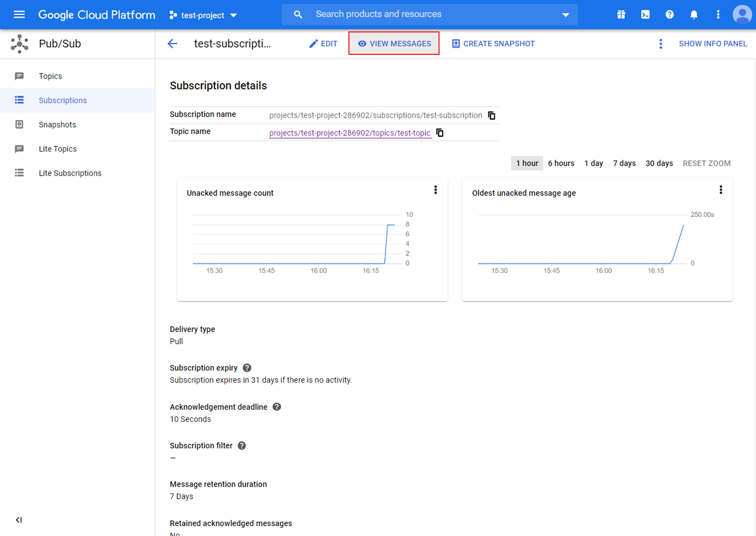Show help for Acknowledgement deadline
The image size is (756, 536).
click(x=277, y=407)
